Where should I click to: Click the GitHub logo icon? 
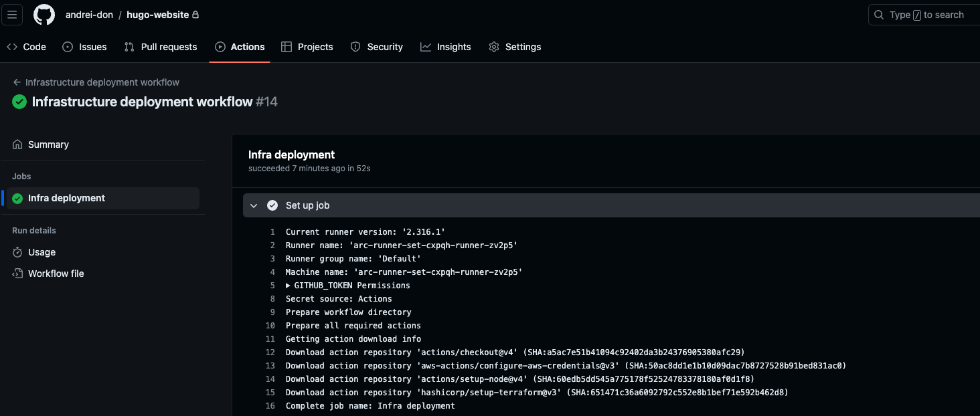pos(44,15)
